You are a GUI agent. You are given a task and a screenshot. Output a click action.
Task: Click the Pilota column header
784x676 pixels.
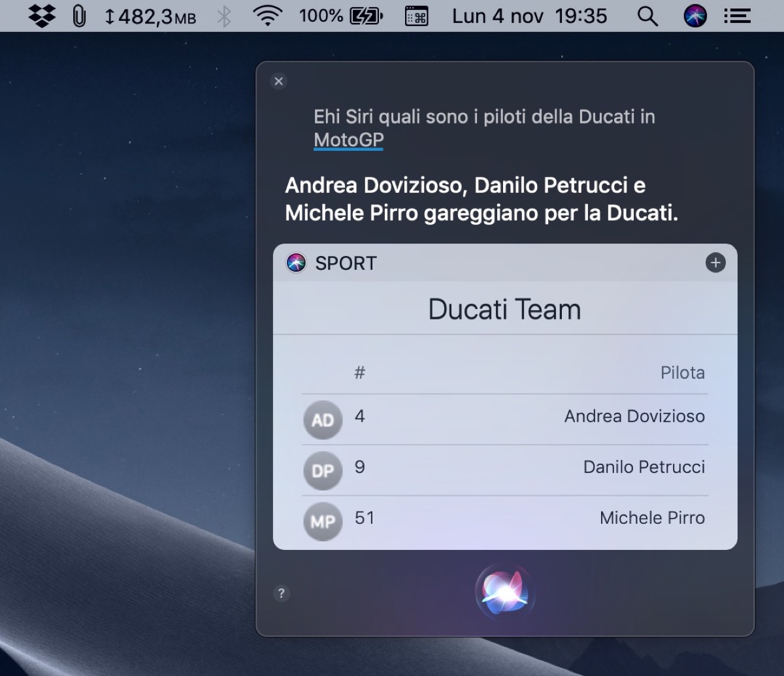(x=682, y=373)
